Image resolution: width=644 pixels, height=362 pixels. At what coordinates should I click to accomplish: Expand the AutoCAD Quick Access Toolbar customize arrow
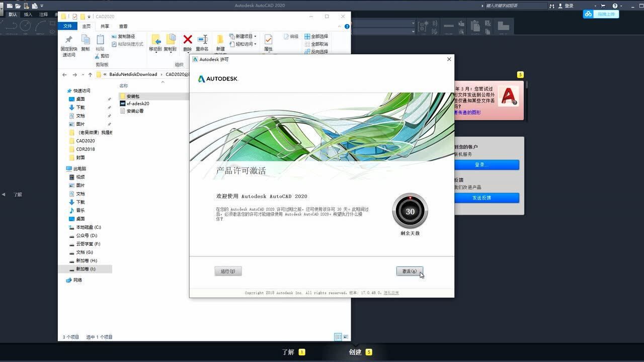(41, 6)
